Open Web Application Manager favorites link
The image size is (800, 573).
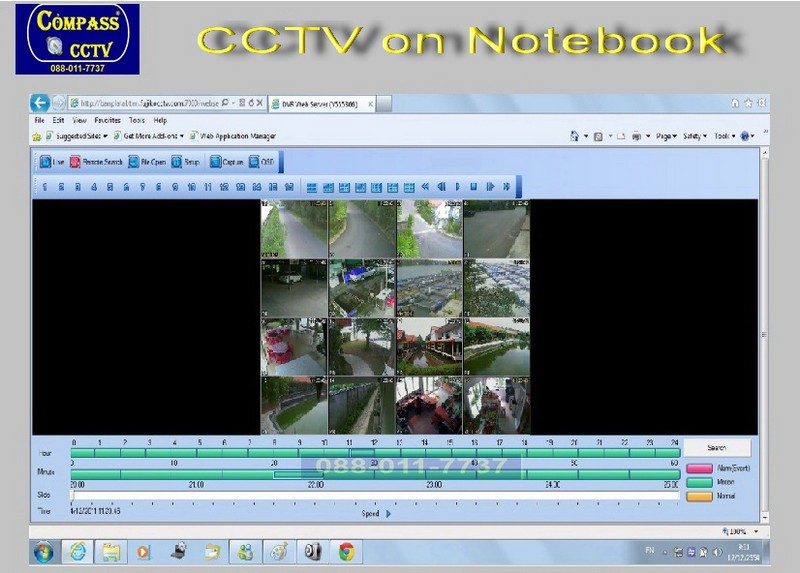point(238,136)
